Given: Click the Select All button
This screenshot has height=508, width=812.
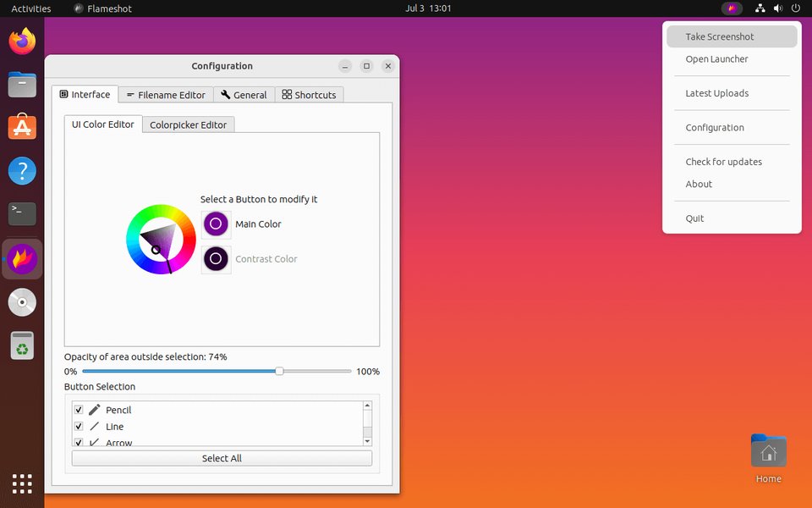Looking at the screenshot, I should click(222, 458).
